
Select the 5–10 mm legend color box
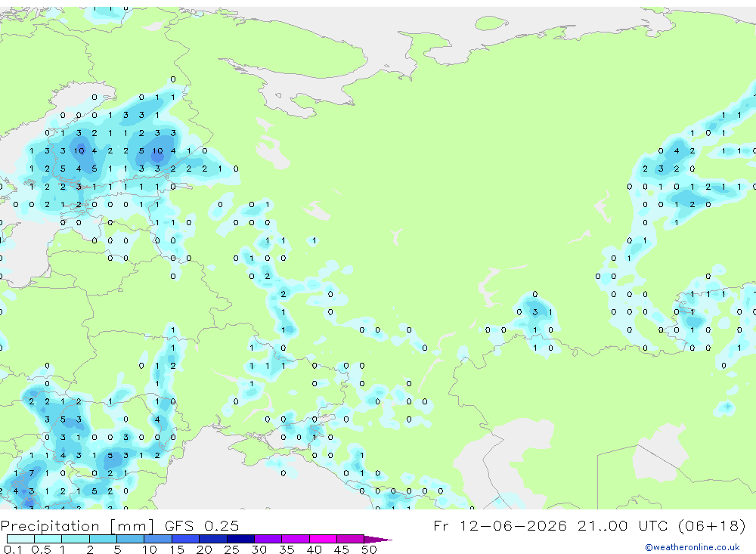click(x=131, y=539)
